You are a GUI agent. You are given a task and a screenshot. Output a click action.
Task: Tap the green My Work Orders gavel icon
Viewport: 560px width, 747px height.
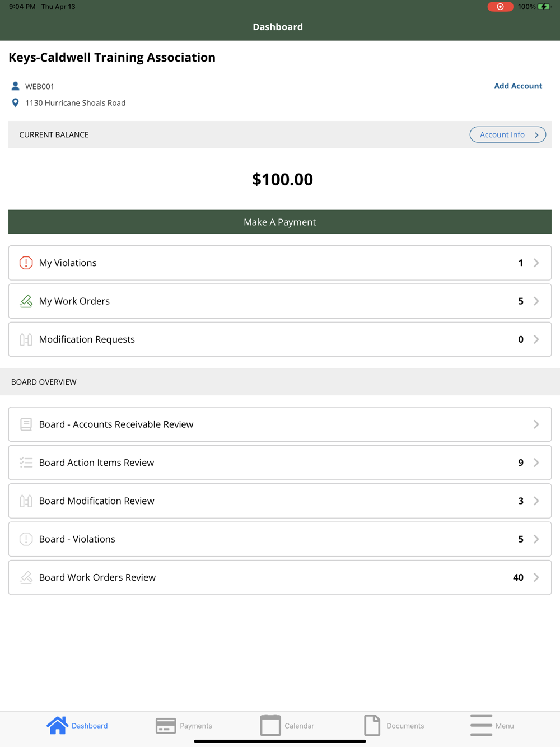click(x=26, y=301)
